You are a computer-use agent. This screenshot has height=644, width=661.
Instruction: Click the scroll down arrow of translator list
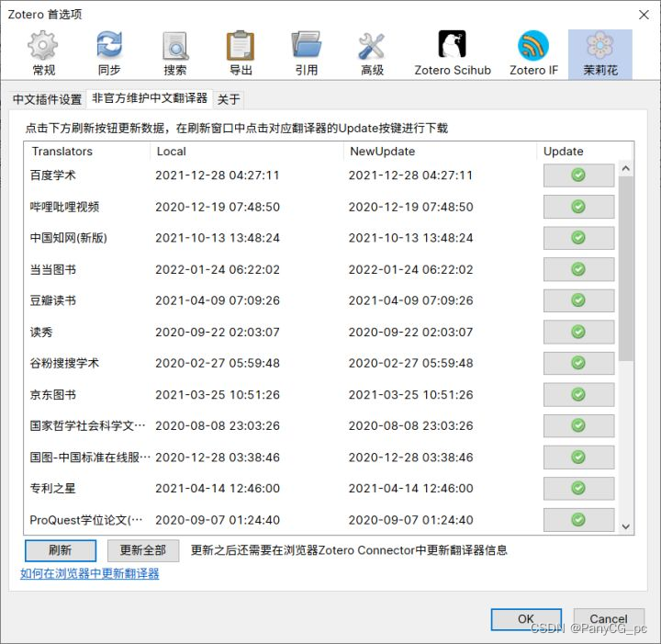tap(625, 526)
